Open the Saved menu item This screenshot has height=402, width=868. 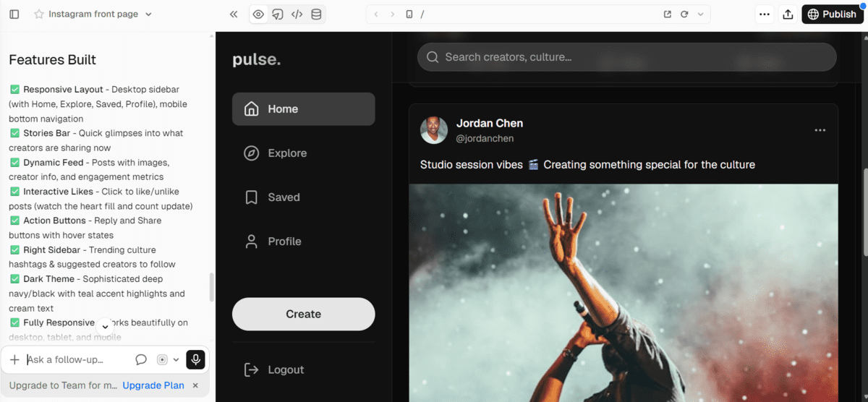(303, 197)
